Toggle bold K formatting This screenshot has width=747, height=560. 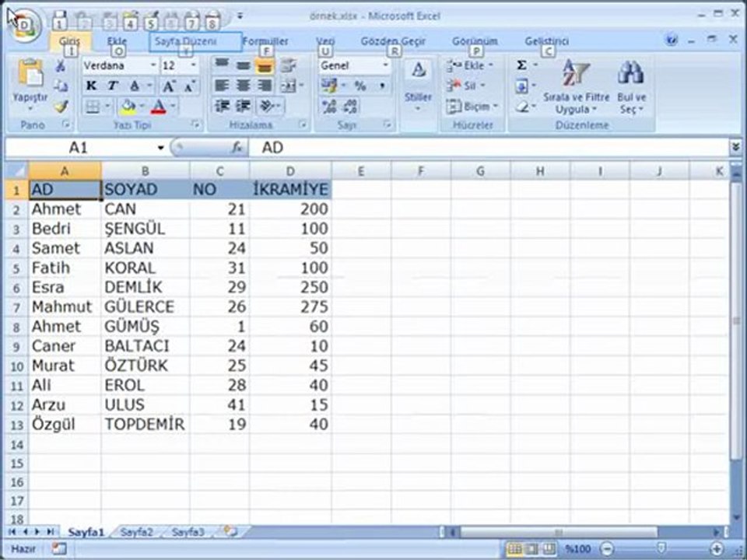(91, 86)
